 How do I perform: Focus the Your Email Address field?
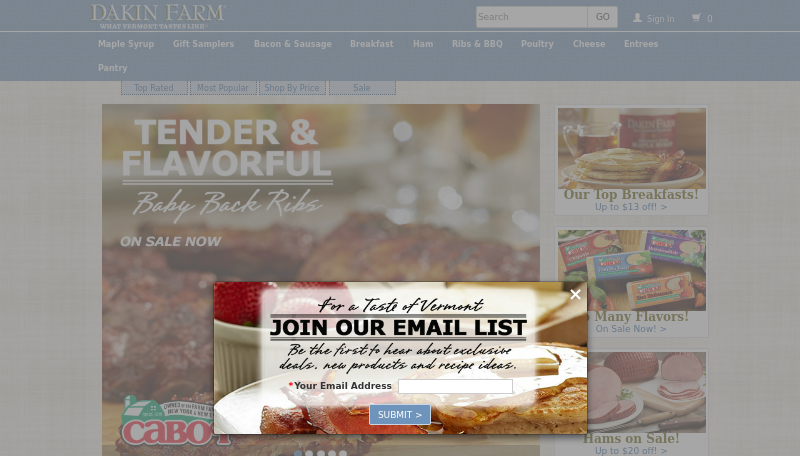[455, 386]
